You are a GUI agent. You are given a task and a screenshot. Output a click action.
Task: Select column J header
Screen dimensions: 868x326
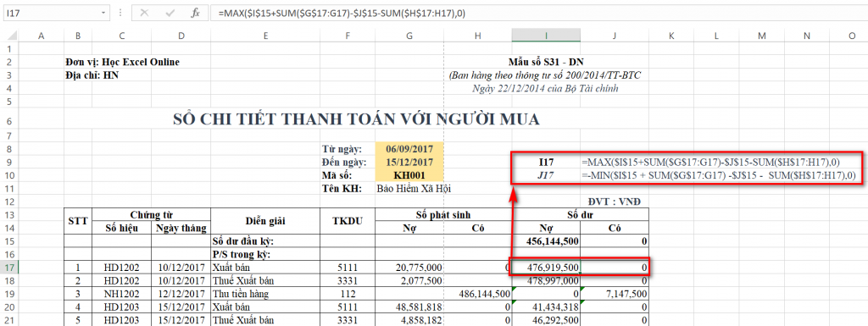pos(615,36)
